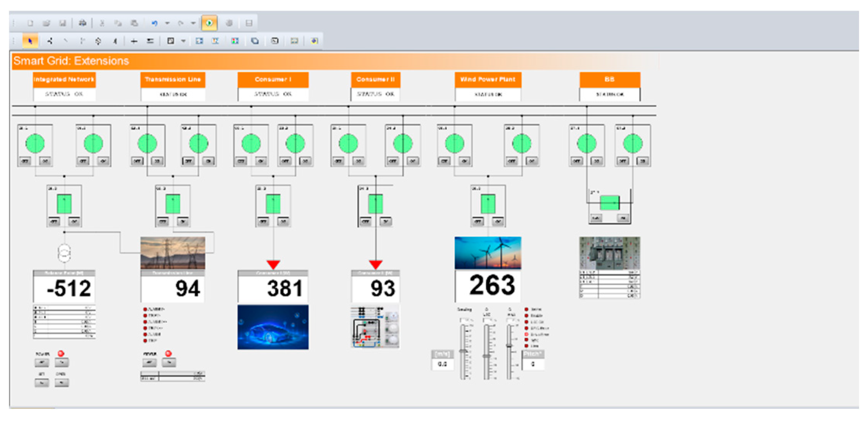Toggle the green coupler switch under BB
868x421 pixels.
610,203
